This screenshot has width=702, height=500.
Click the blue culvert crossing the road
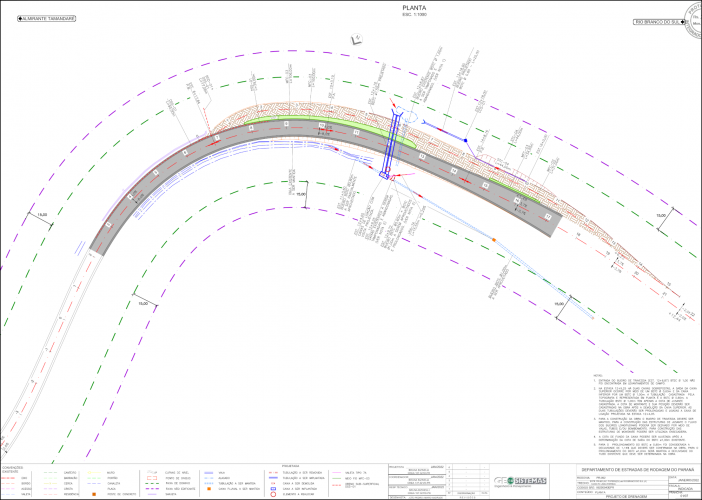point(391,145)
